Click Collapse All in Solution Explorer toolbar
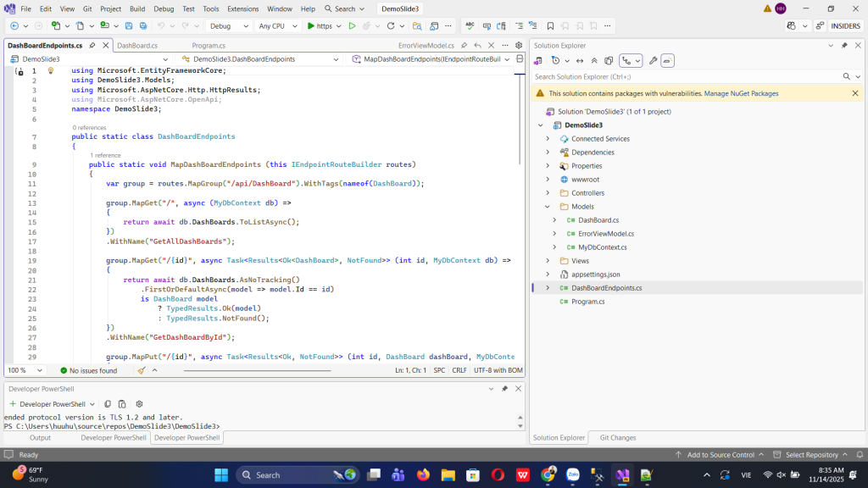The width and height of the screenshot is (868, 488). point(594,60)
